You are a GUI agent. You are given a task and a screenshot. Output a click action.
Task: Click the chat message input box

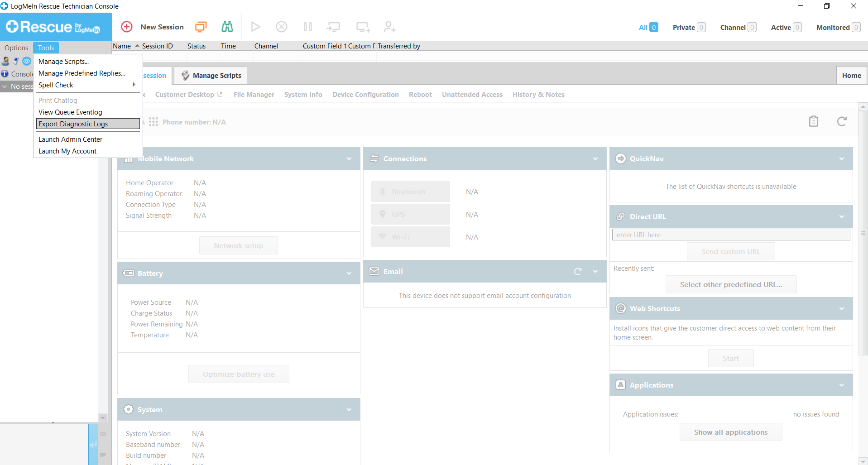pos(44,445)
